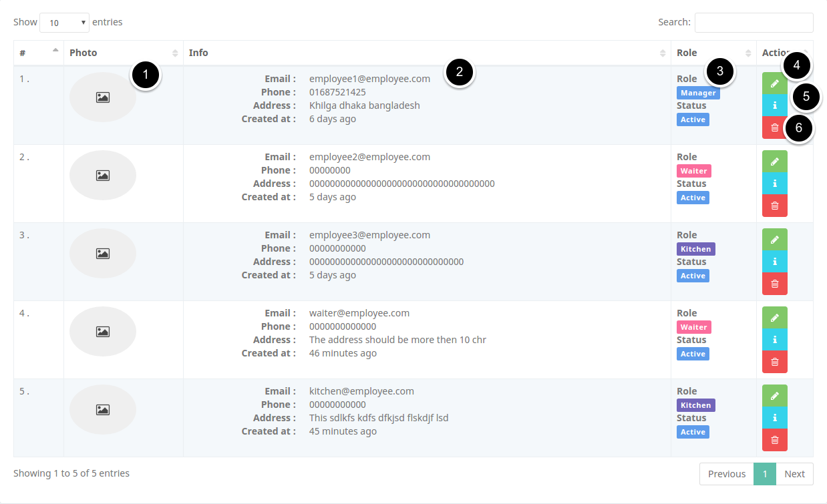The height and width of the screenshot is (504, 827).
Task: Click Active status badge of kitchen@employee.com
Action: (x=693, y=432)
